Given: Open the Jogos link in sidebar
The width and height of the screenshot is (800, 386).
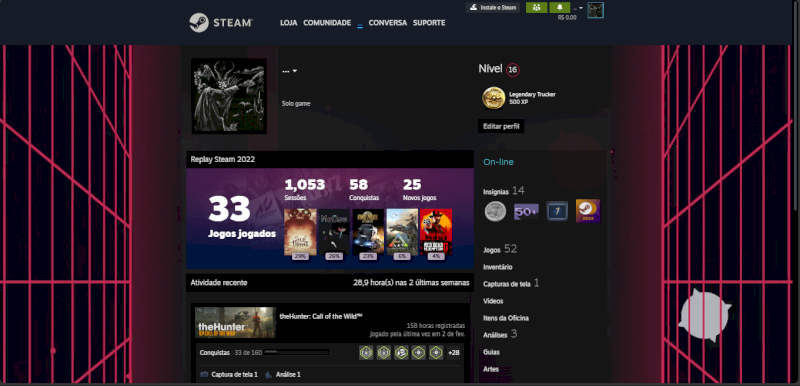Looking at the screenshot, I should 491,250.
